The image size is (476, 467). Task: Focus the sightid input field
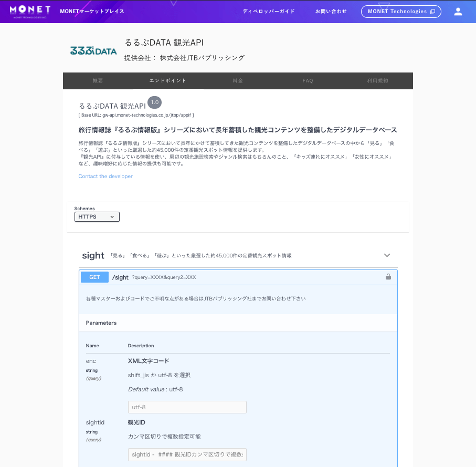coord(187,454)
